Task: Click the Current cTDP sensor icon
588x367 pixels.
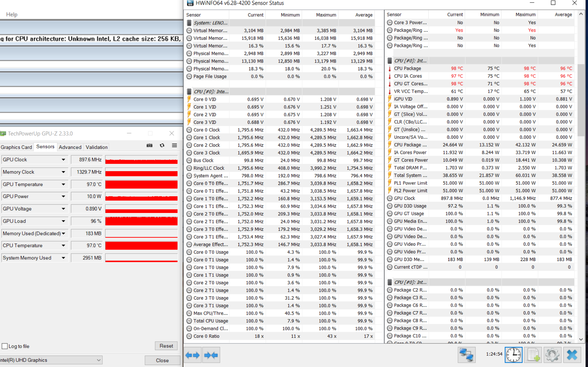Action: point(390,267)
